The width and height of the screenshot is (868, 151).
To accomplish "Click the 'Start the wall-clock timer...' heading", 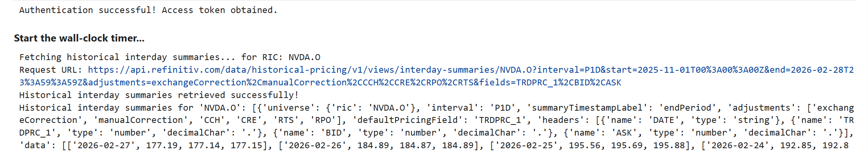I will click(x=79, y=38).
